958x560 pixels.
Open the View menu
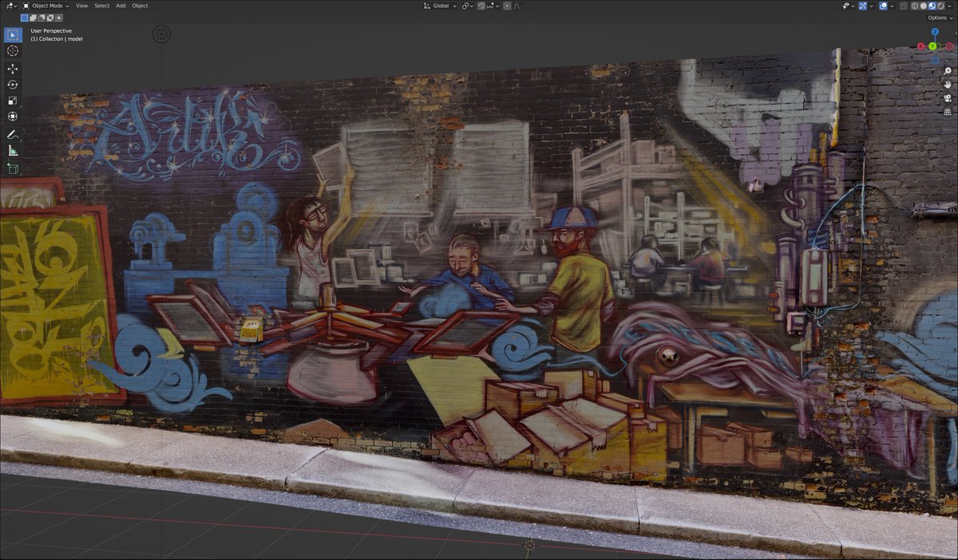tap(81, 6)
